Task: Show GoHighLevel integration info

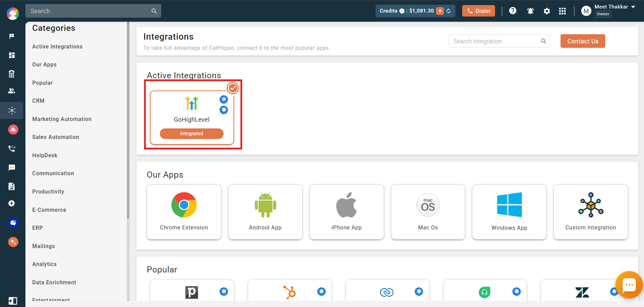Action: [x=224, y=110]
